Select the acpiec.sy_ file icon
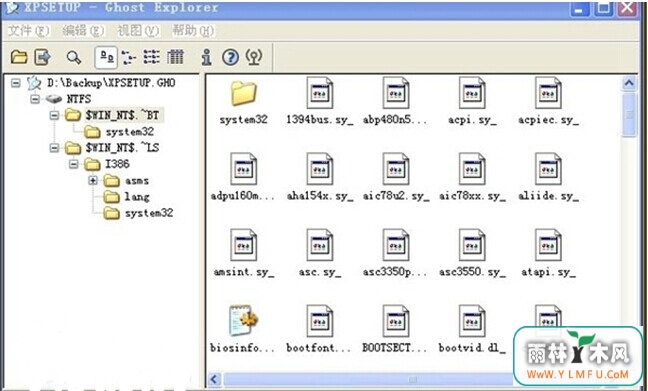 548,93
